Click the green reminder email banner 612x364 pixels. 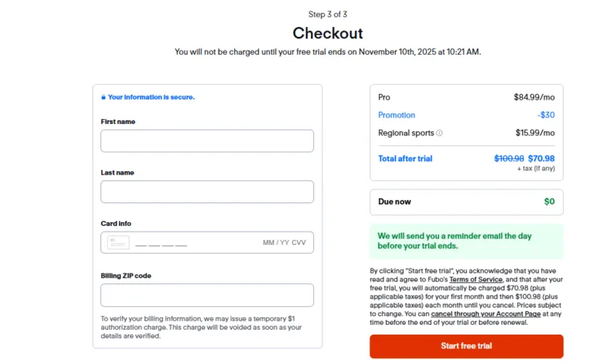pyautogui.click(x=466, y=241)
